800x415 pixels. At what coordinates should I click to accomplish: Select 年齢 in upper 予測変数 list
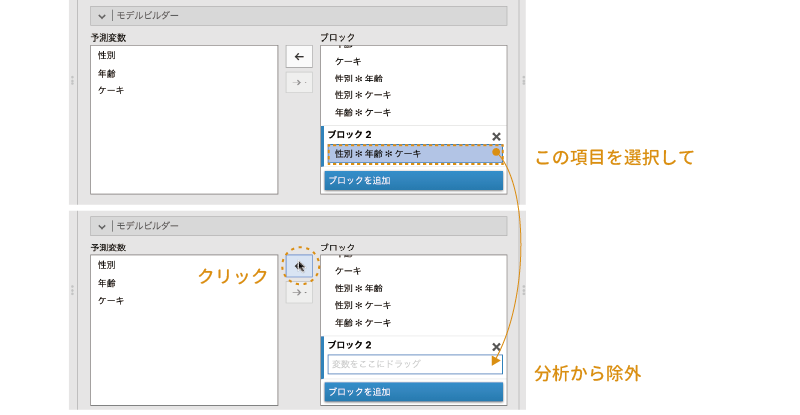(x=107, y=73)
